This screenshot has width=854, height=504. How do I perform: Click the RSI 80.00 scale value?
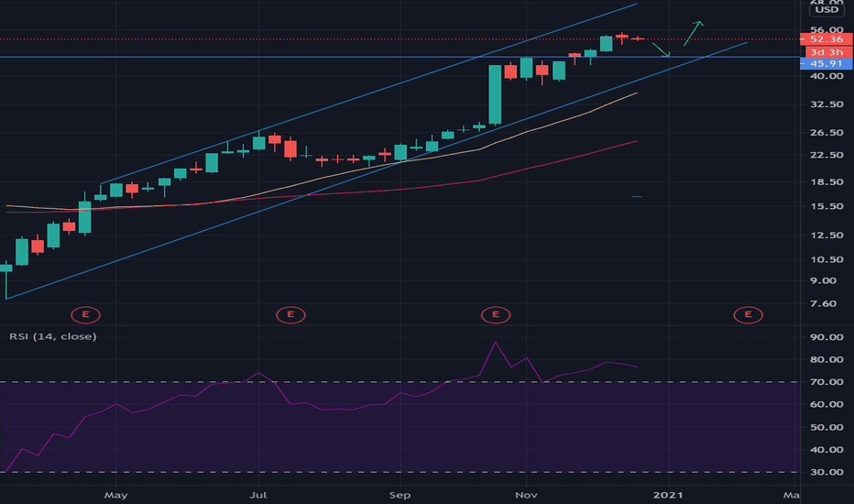(x=827, y=359)
